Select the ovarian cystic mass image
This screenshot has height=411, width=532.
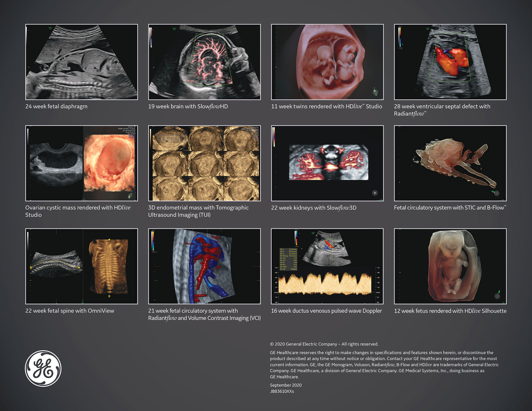(x=81, y=163)
